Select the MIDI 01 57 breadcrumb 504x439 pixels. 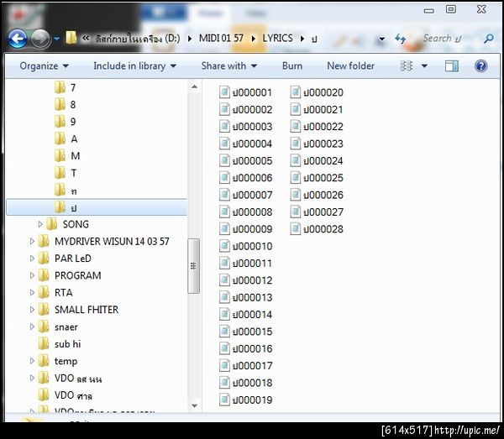pyautogui.click(x=221, y=39)
